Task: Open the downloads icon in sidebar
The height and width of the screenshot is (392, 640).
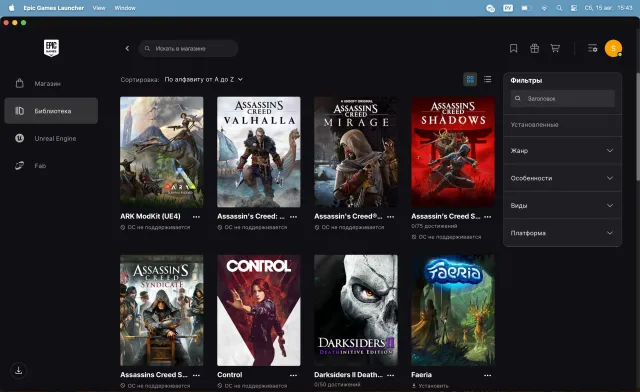Action: click(18, 370)
